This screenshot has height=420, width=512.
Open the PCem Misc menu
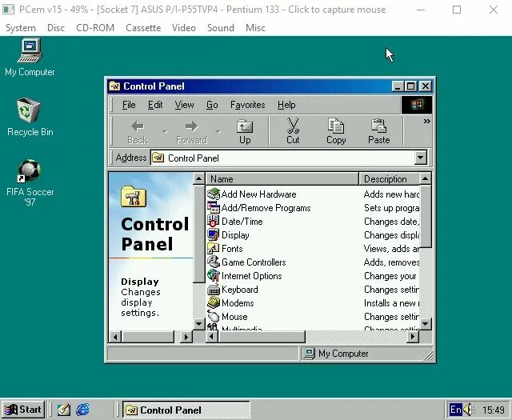tap(255, 28)
